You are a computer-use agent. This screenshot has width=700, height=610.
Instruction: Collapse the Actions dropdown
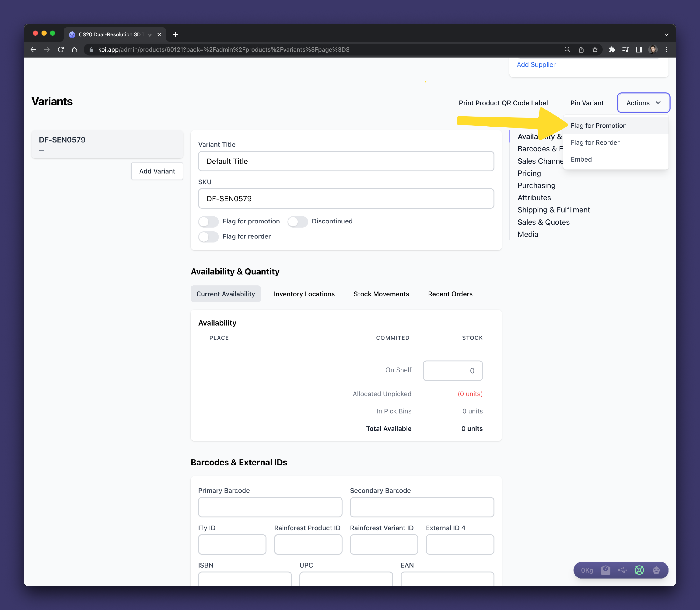643,103
